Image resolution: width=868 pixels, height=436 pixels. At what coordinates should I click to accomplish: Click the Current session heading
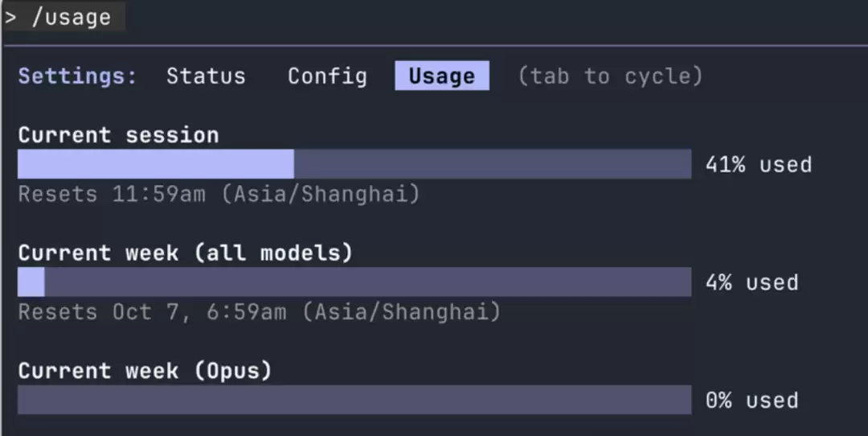point(118,135)
